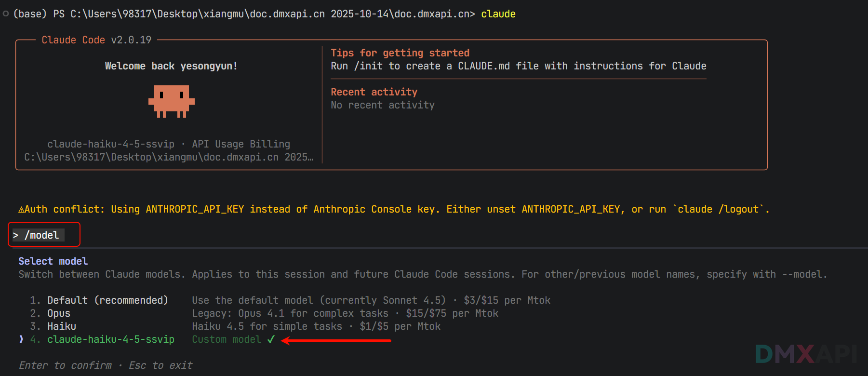Click the Enter to confirm hint

[x=65, y=365]
